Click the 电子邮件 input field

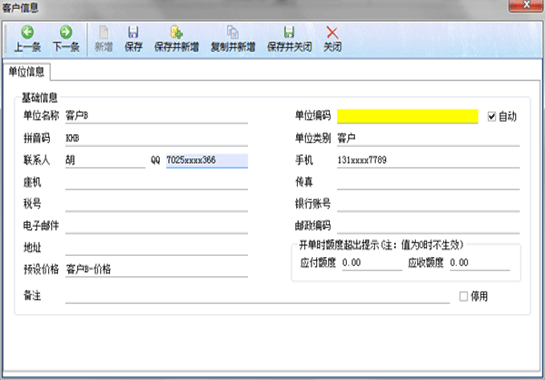coord(156,226)
